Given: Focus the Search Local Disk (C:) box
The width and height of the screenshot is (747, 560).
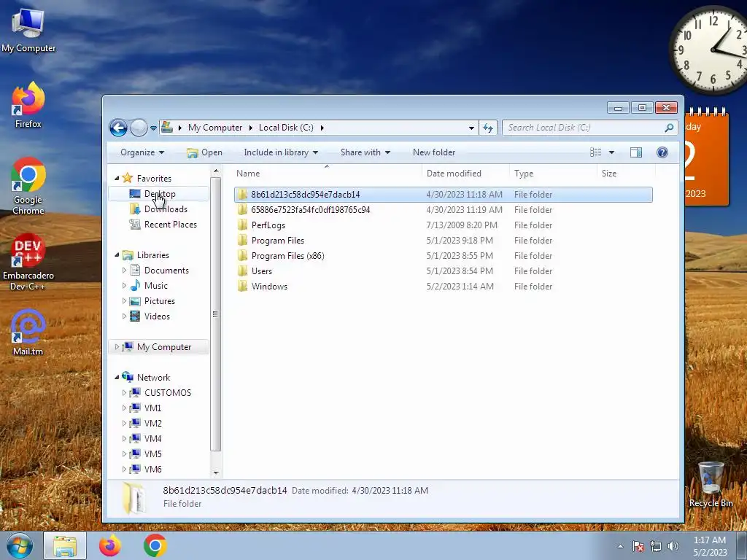Looking at the screenshot, I should tap(589, 128).
